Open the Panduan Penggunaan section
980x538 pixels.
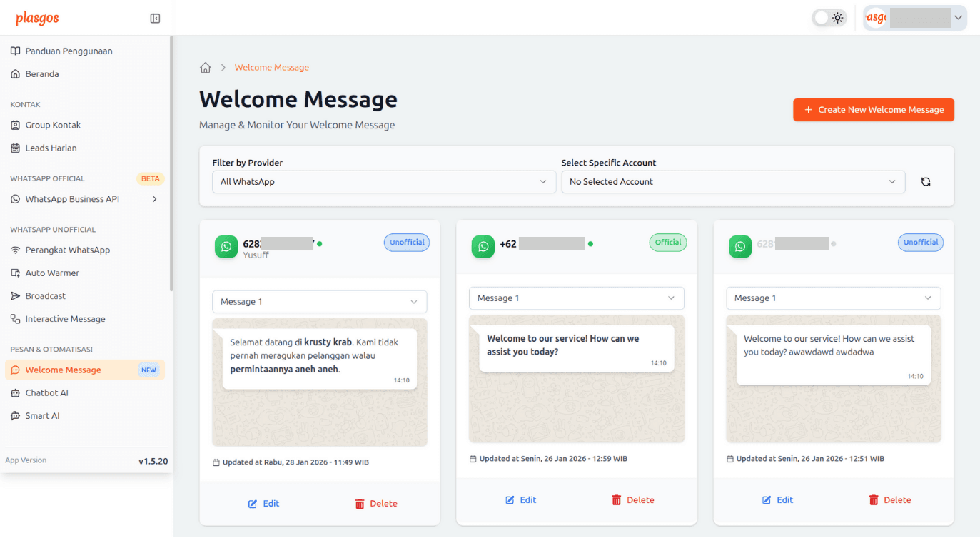click(69, 51)
